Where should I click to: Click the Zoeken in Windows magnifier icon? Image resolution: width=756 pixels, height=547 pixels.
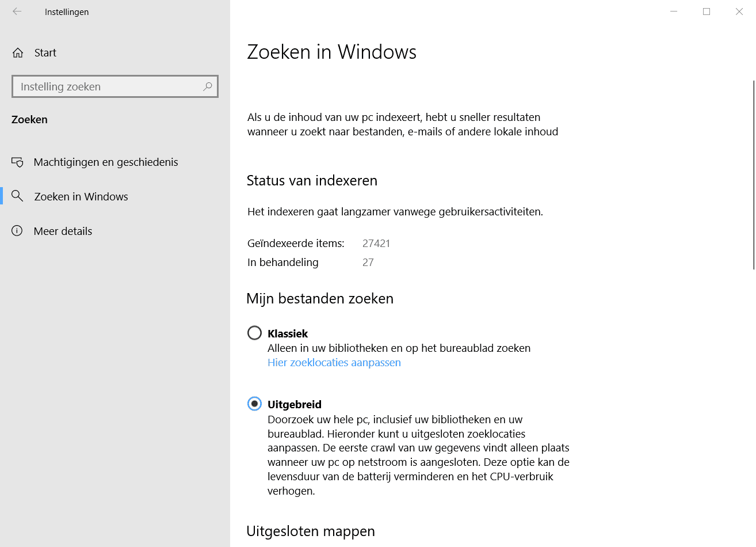pos(18,196)
